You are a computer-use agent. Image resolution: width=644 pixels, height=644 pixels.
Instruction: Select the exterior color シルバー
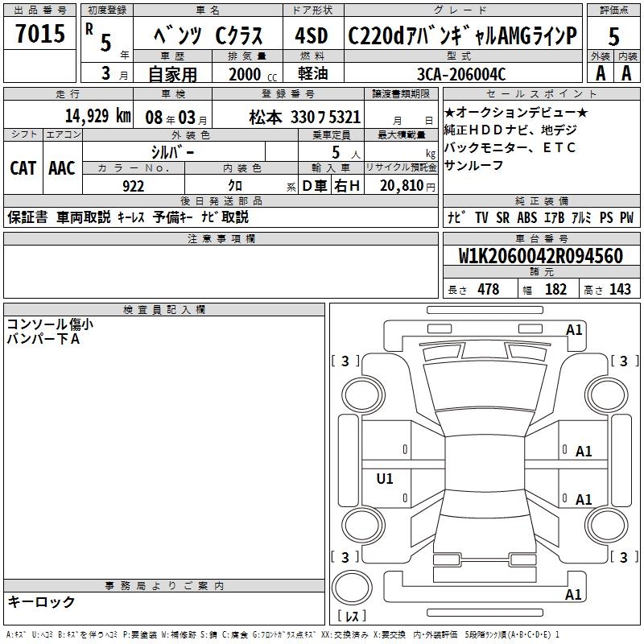coord(172,152)
